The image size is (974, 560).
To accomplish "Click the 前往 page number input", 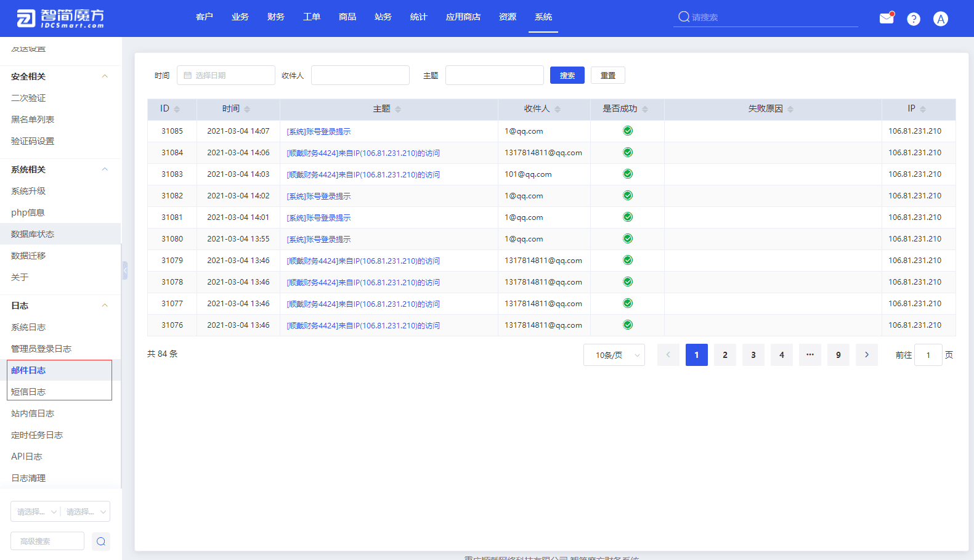I will (x=928, y=355).
